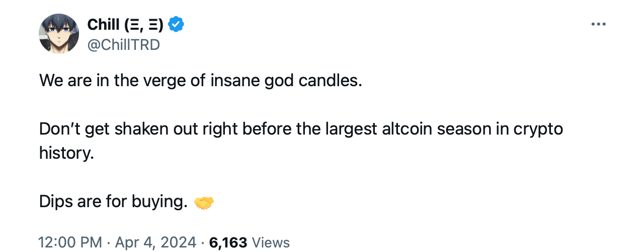Click the Apr 4, 2024 date
644x252 pixels.
point(155,242)
